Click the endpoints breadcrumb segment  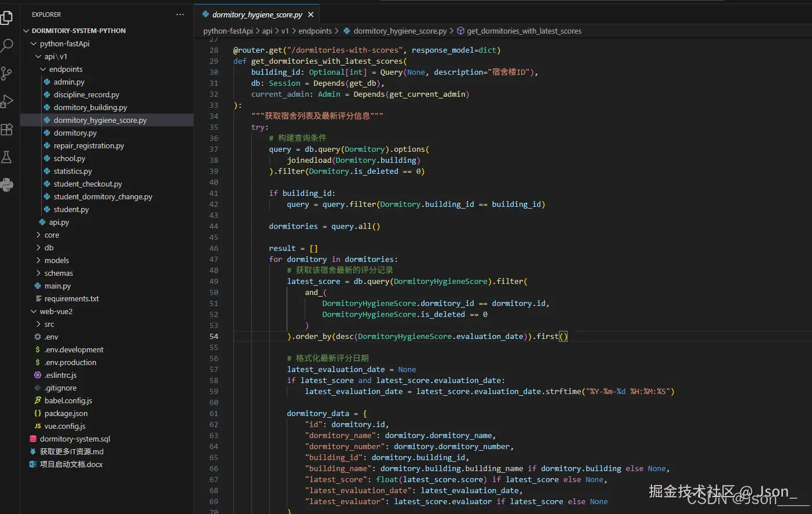tap(315, 31)
